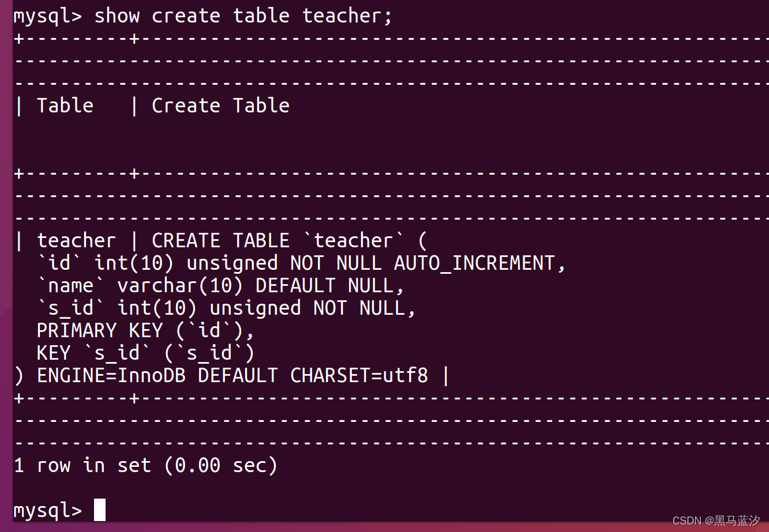769x532 pixels.
Task: Click the terminal cursor block after mysql prompt
Action: point(100,510)
